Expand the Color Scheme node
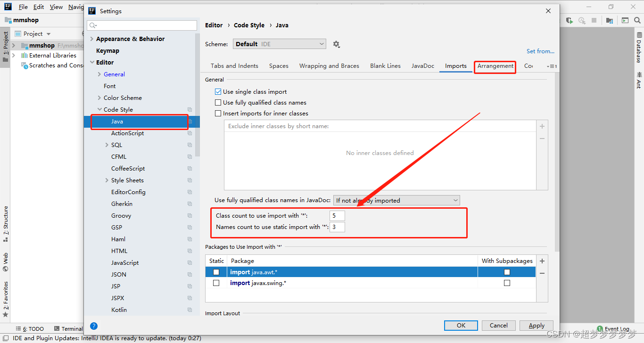The image size is (644, 343). 99,98
